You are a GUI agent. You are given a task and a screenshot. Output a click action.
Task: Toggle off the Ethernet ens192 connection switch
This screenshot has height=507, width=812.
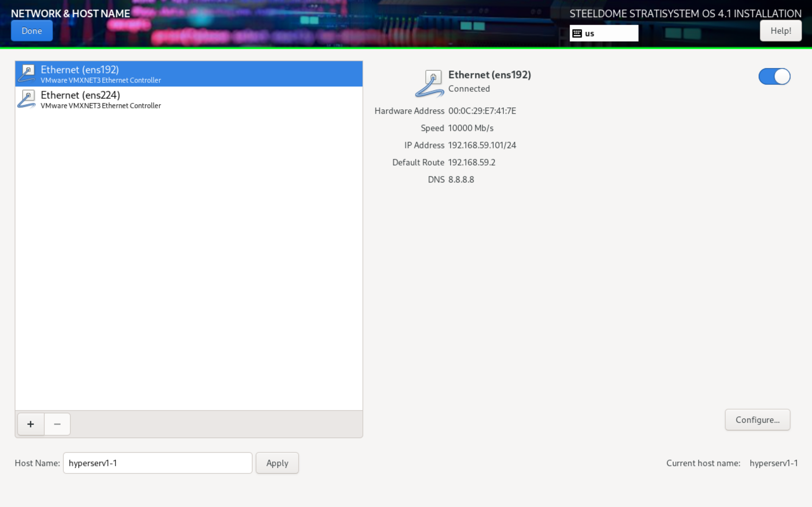coord(774,76)
